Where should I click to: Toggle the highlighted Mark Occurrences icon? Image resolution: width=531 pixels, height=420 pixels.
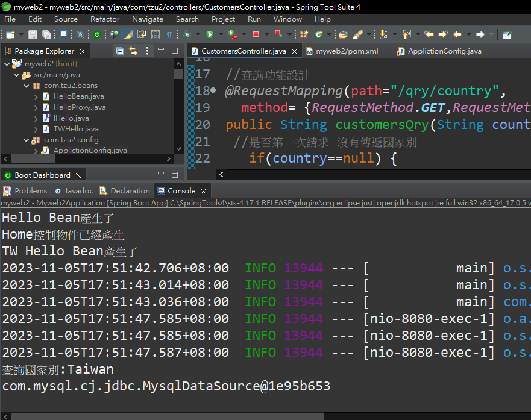(x=128, y=35)
